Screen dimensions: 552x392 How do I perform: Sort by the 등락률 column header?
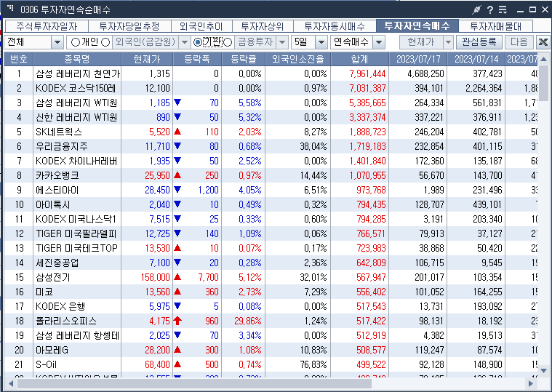(x=243, y=59)
